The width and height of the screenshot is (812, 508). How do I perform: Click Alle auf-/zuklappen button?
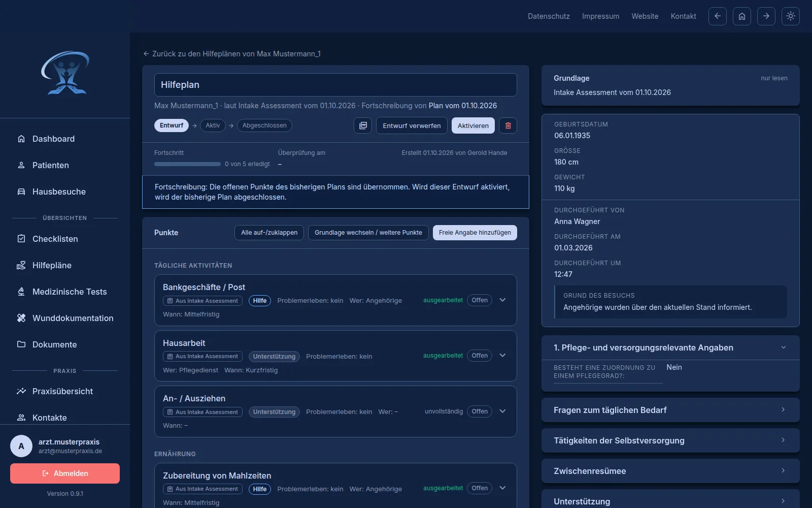(x=269, y=233)
